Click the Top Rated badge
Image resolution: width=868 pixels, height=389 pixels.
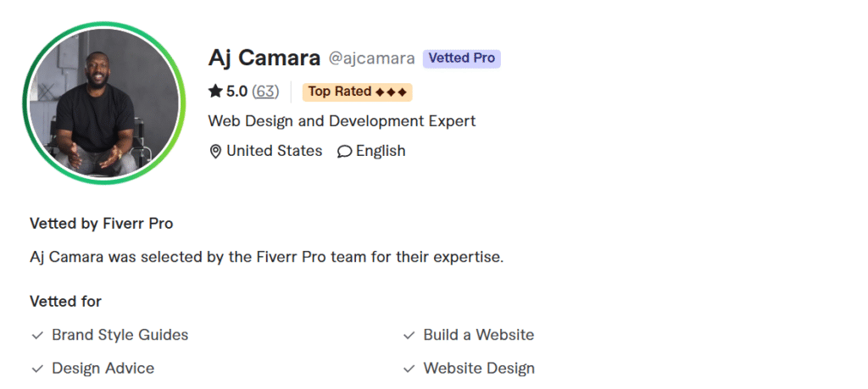coord(357,92)
